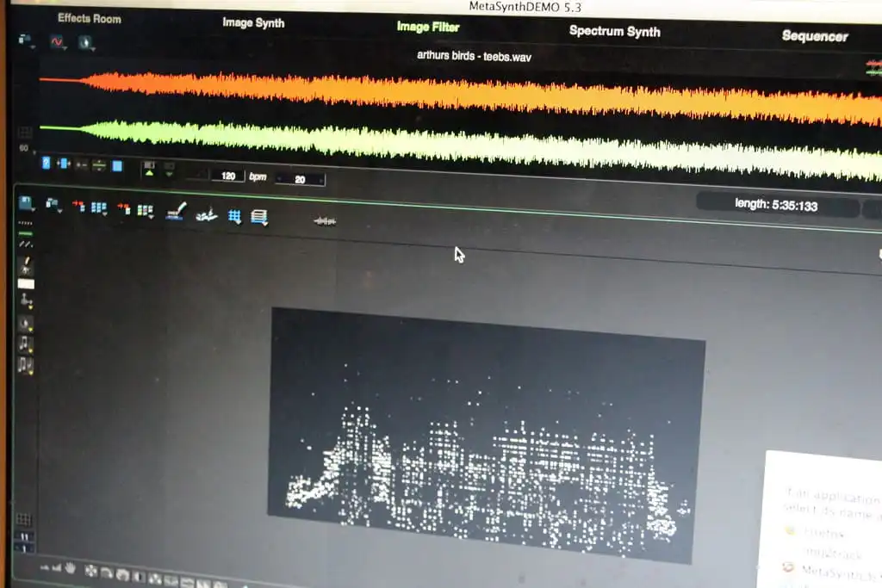Click the paintbrush filter icon
882x588 pixels.
[x=176, y=212]
